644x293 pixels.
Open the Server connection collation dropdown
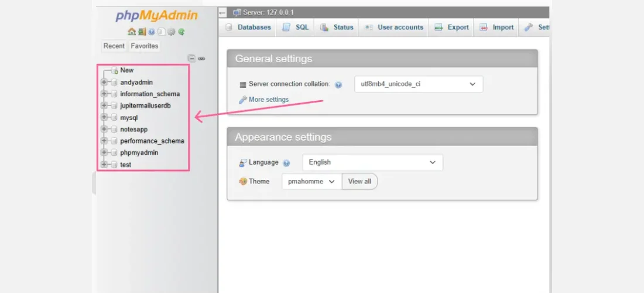(x=419, y=84)
